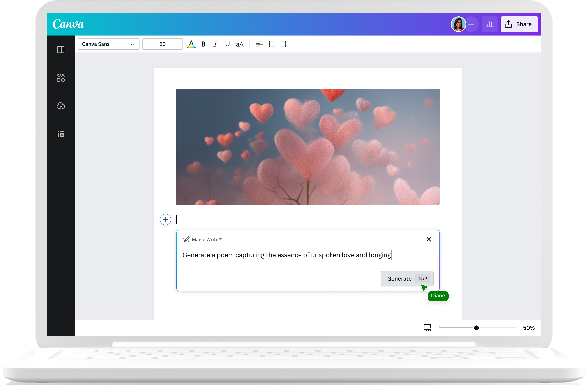
Task: Increase font size with plus button
Action: 177,44
